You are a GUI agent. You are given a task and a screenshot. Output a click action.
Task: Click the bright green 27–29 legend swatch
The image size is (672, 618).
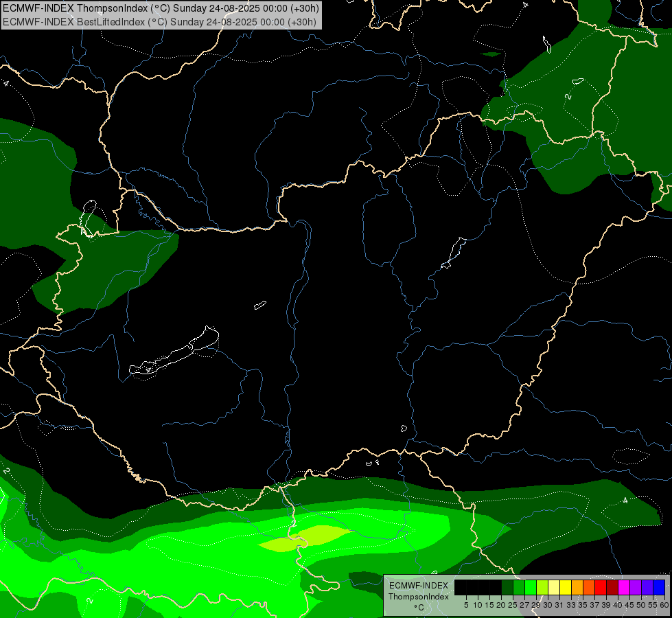click(x=531, y=587)
